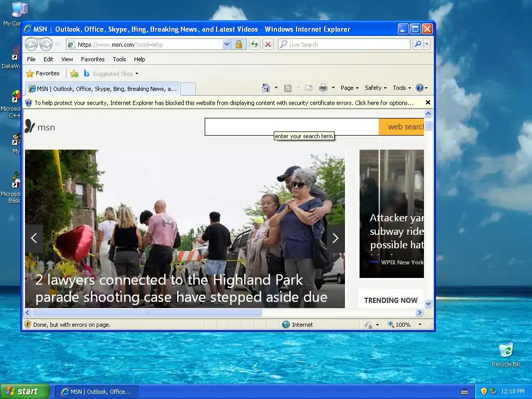The image size is (532, 399).
Task: Open the Tools menu in menu bar
Action: click(x=119, y=59)
